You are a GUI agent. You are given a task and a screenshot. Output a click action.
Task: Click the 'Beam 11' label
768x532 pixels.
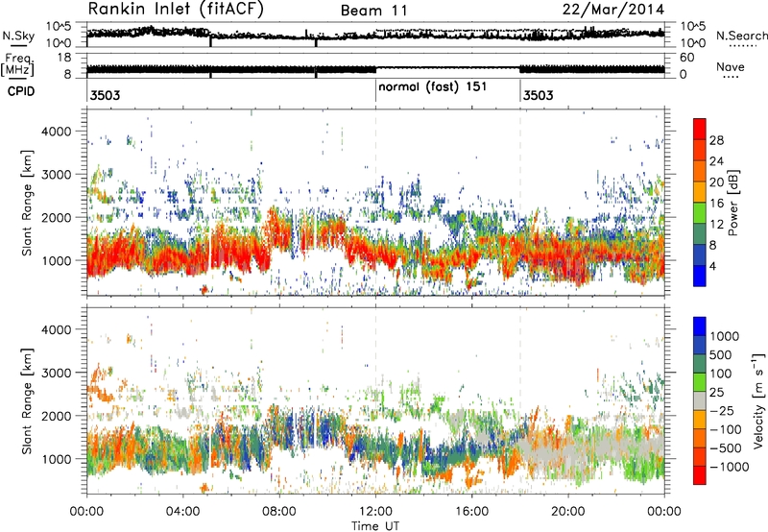click(x=374, y=11)
